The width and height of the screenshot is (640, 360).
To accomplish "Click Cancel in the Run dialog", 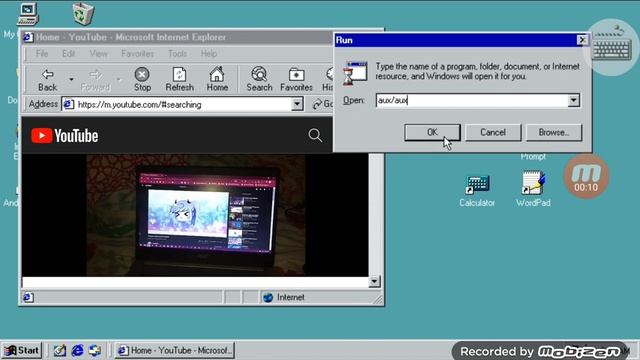I will pyautogui.click(x=493, y=132).
